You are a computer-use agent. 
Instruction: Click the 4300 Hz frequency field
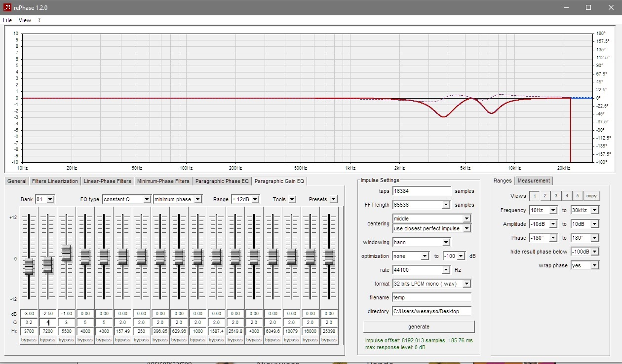coord(104,331)
